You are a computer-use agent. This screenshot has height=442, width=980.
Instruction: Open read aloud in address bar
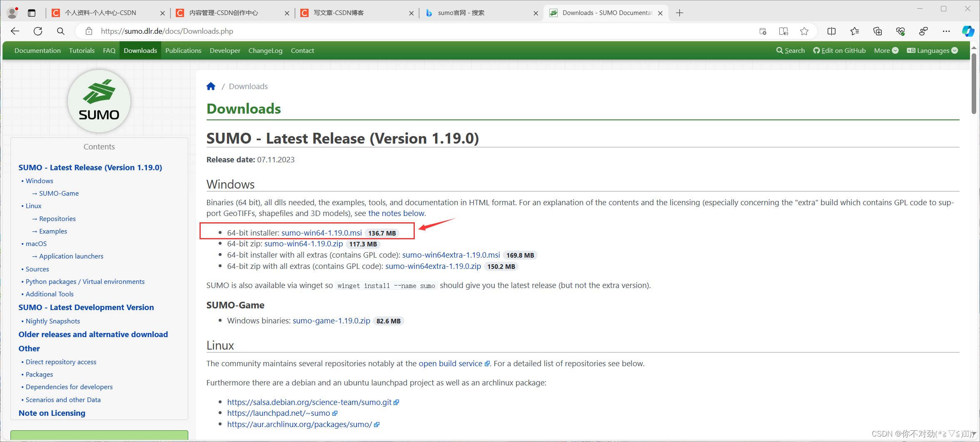[x=783, y=31]
